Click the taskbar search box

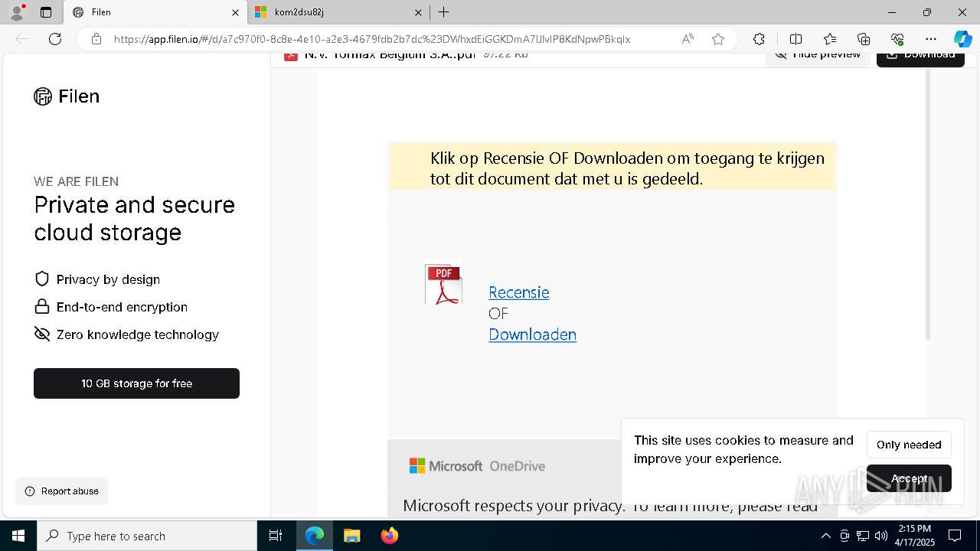pos(147,536)
